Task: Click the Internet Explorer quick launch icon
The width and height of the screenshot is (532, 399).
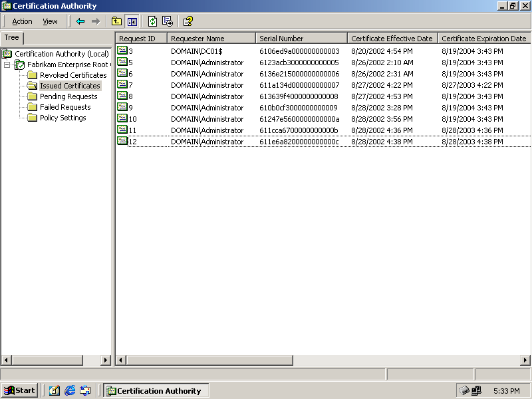Action: (70, 390)
